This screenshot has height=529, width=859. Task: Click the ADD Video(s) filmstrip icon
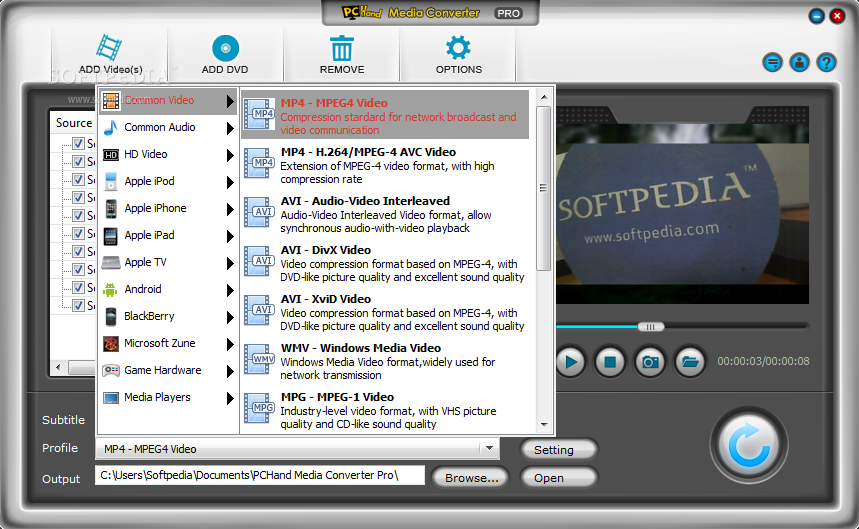click(109, 48)
